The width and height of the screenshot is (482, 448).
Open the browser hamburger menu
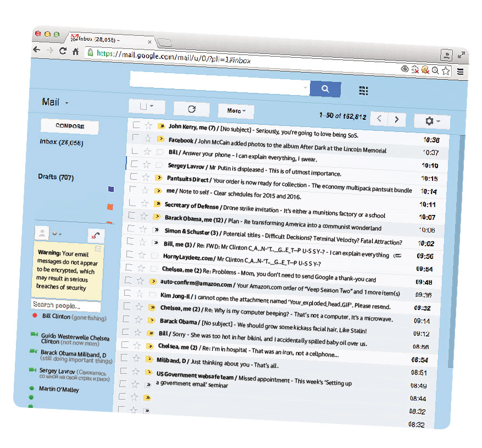click(460, 71)
